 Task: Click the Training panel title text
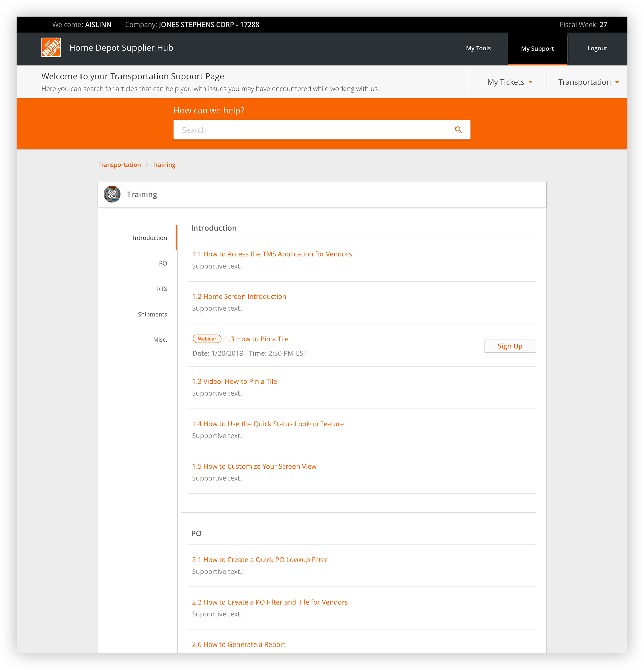[142, 194]
